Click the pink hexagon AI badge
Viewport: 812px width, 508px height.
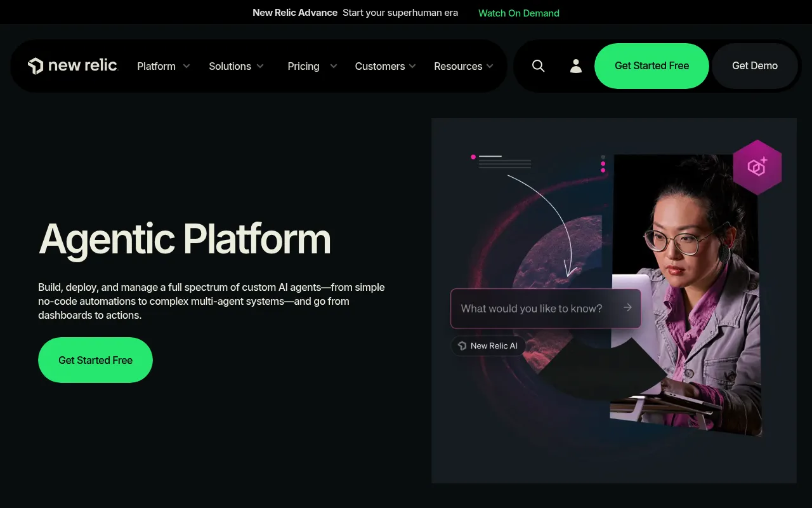pos(757,168)
